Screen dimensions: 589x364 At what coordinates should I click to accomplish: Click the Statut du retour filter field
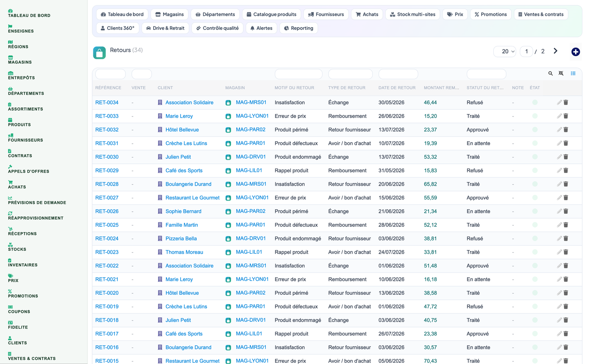pyautogui.click(x=486, y=74)
